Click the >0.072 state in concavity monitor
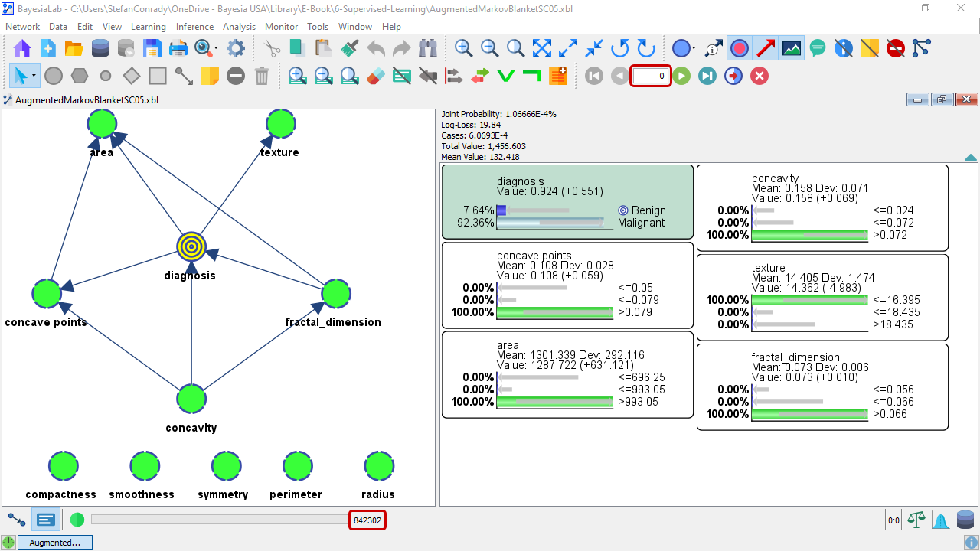 810,235
